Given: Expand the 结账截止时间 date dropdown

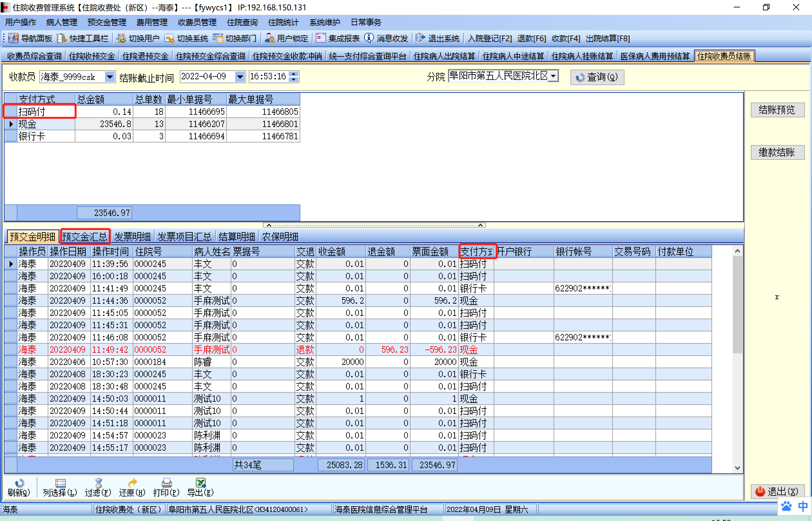Looking at the screenshot, I should pyautogui.click(x=240, y=77).
